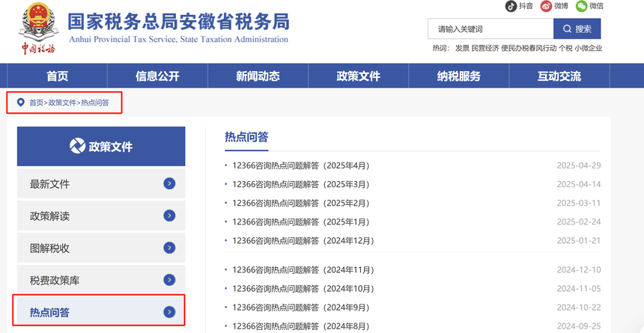
Task: Open the Douyin (抖音) social icon
Action: [x=511, y=6]
